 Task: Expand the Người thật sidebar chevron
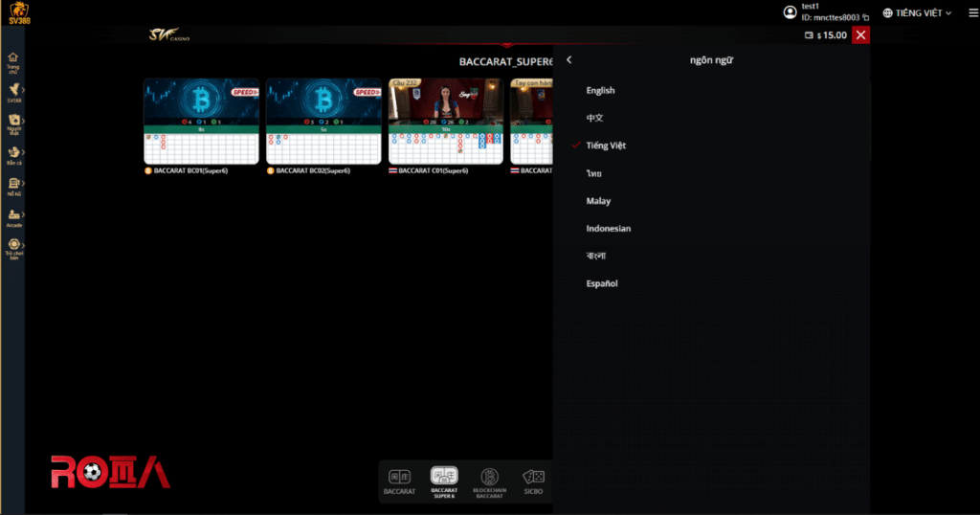[x=23, y=121]
